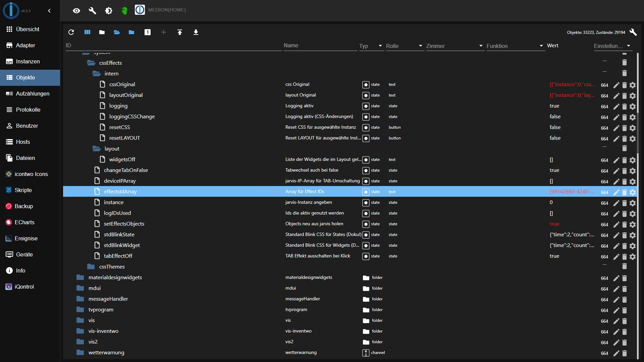The height and width of the screenshot is (362, 644).
Task: Click the 664 access rights of instance
Action: pos(604,203)
